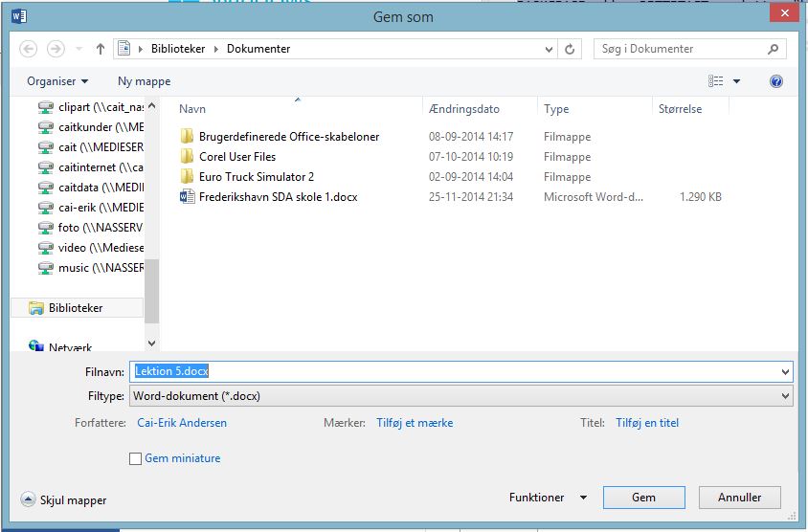The image size is (808, 532).
Task: Open the Filtype Word-dokument dropdown
Action: point(460,396)
